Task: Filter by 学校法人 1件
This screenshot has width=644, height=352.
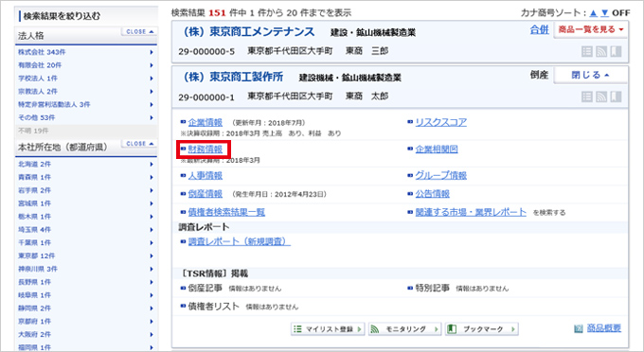Action: coord(86,79)
